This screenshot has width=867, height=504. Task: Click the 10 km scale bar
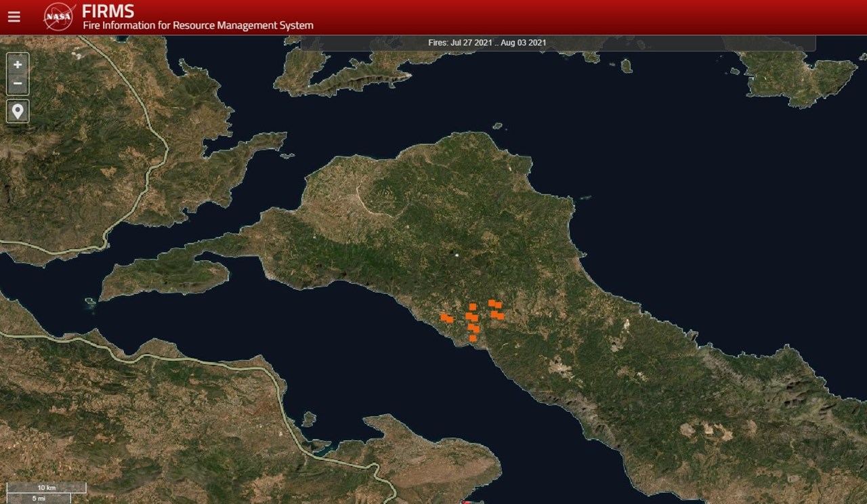[46, 488]
